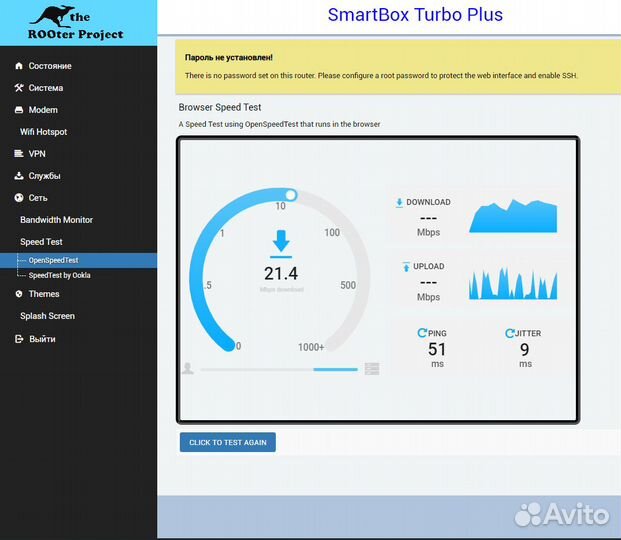Screen dimensions: 621x540
Task: Click the user icon below gauge
Action: point(188,368)
